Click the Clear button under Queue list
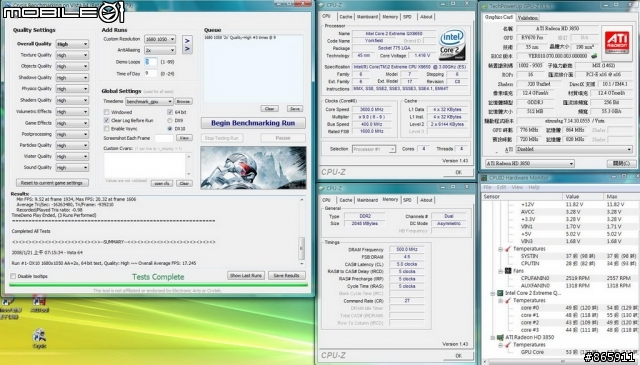 (269, 109)
